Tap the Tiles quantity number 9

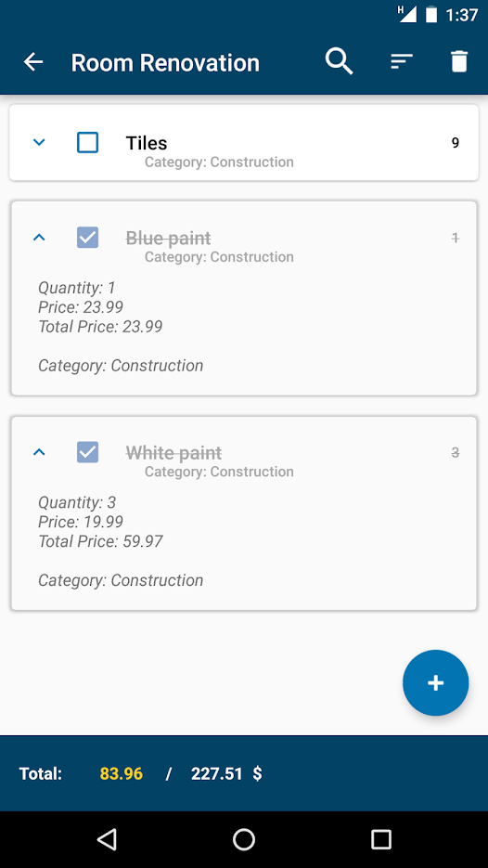456,143
